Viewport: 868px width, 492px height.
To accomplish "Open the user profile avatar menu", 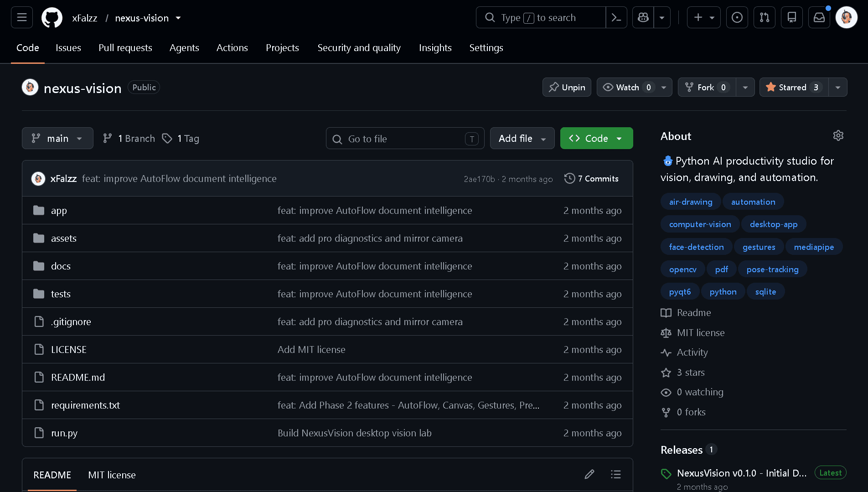I will (x=847, y=18).
